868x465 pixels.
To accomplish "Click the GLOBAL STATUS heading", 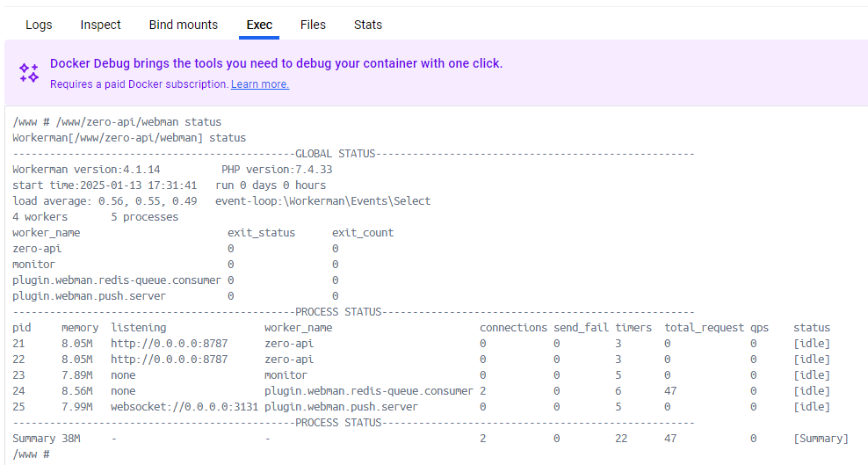I will (x=335, y=154).
